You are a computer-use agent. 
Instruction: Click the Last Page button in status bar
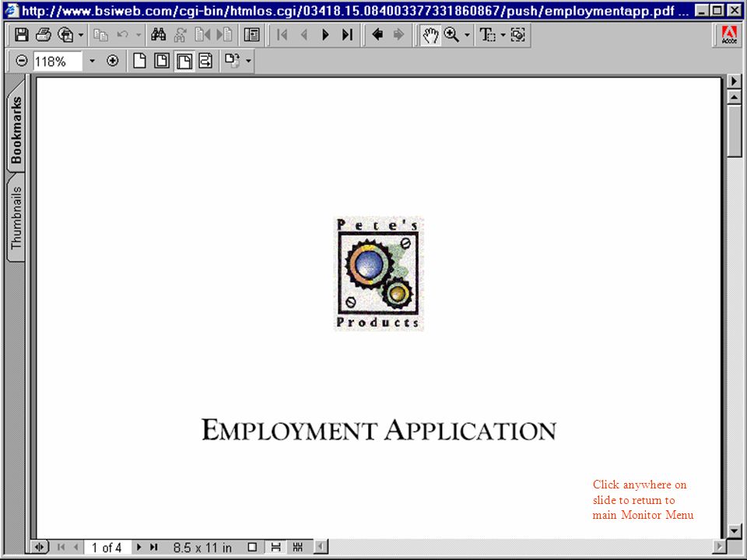click(x=153, y=547)
